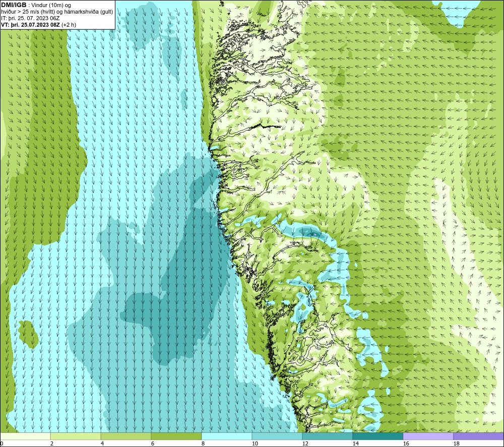Click the scale label 4
Image resolution: width=504 pixels, height=447 pixels.
pos(102,444)
